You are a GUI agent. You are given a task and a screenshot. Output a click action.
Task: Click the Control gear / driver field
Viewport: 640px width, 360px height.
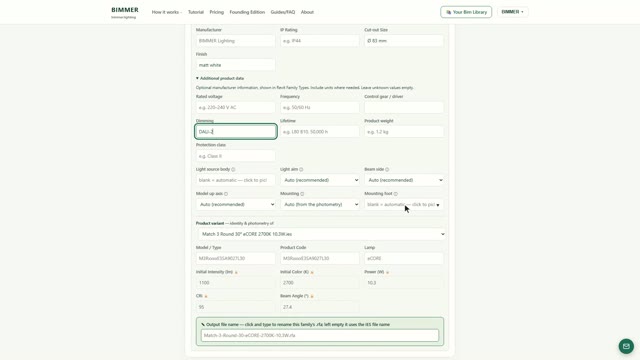[404, 107]
